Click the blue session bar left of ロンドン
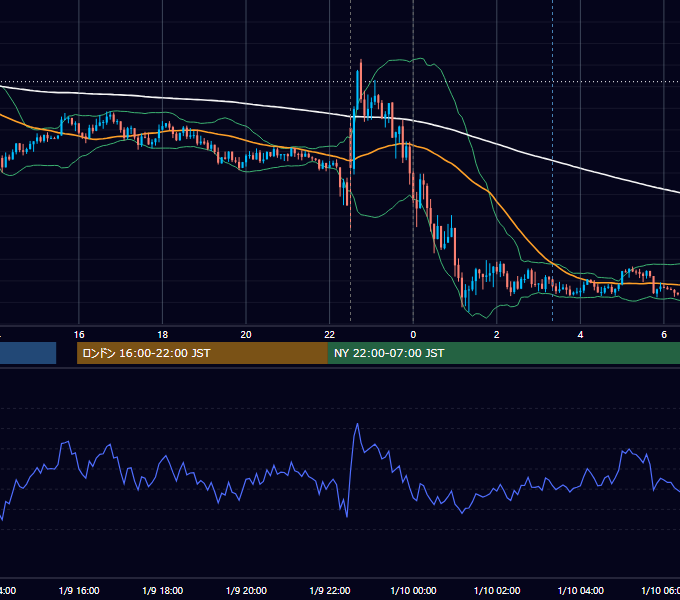680x600 pixels. click(x=28, y=353)
